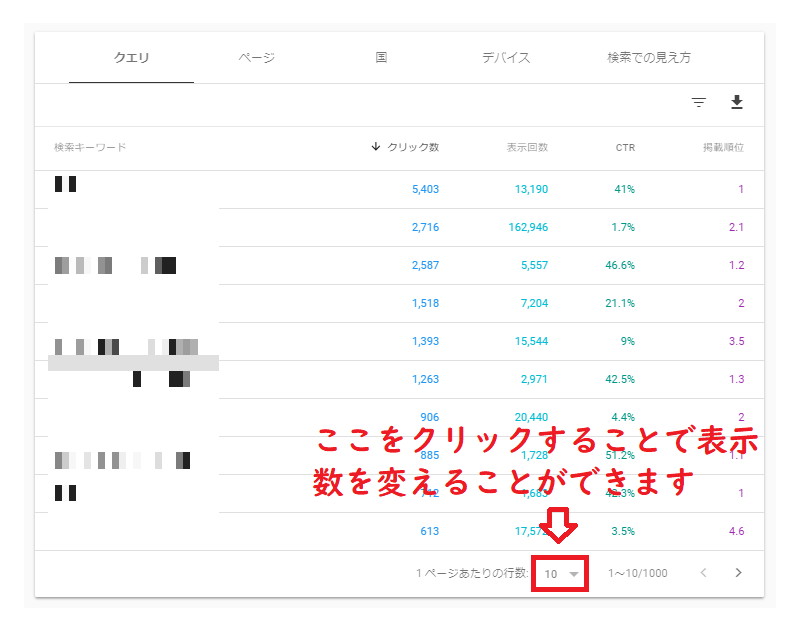Go to the previous results page
This screenshot has height=636, width=801.
703,573
